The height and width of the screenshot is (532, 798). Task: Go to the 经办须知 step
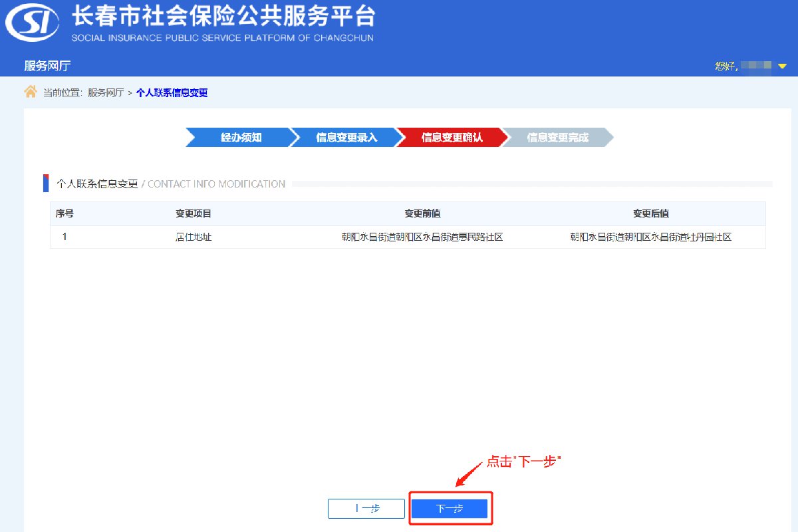241,138
